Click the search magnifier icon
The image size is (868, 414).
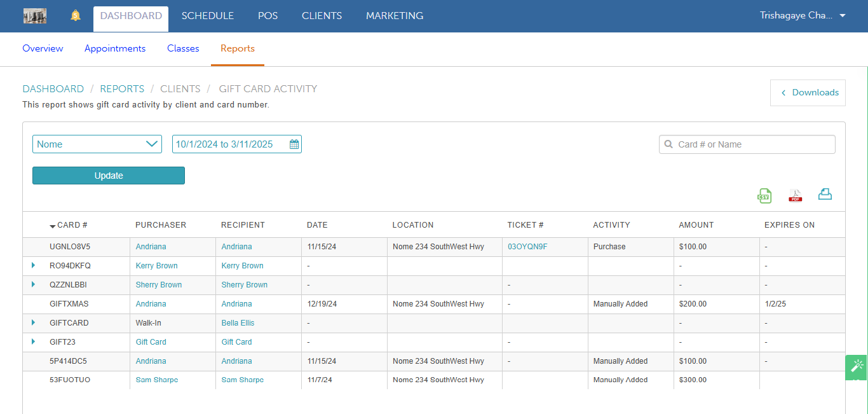pos(668,144)
